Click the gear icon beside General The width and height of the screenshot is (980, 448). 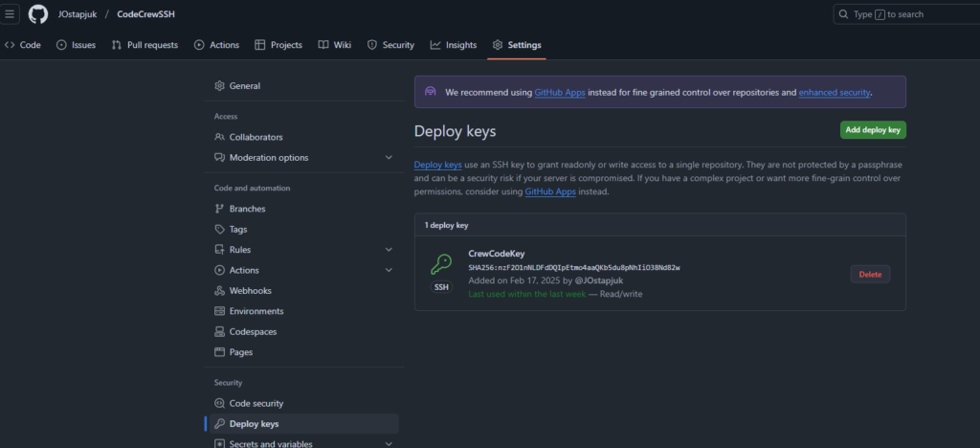tap(219, 85)
